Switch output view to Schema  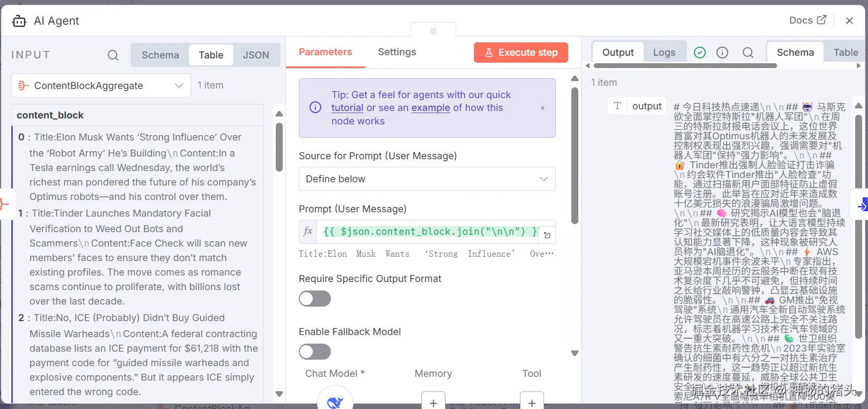(795, 52)
